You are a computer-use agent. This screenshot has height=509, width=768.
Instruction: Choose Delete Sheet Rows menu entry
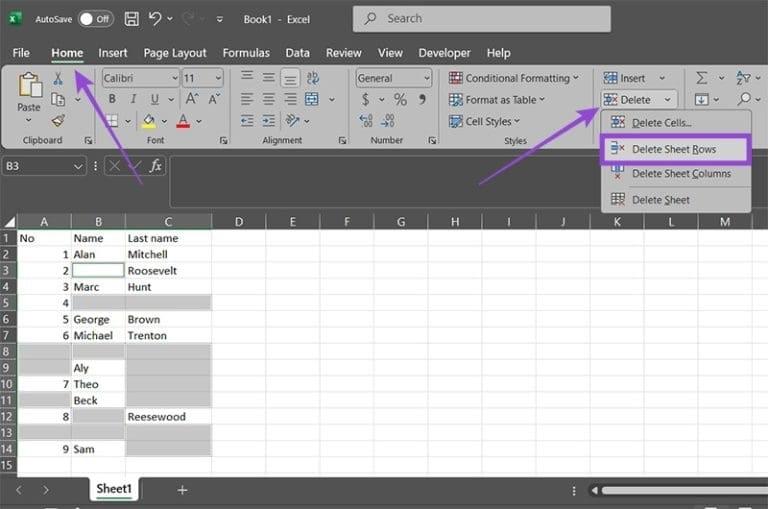pyautogui.click(x=675, y=149)
